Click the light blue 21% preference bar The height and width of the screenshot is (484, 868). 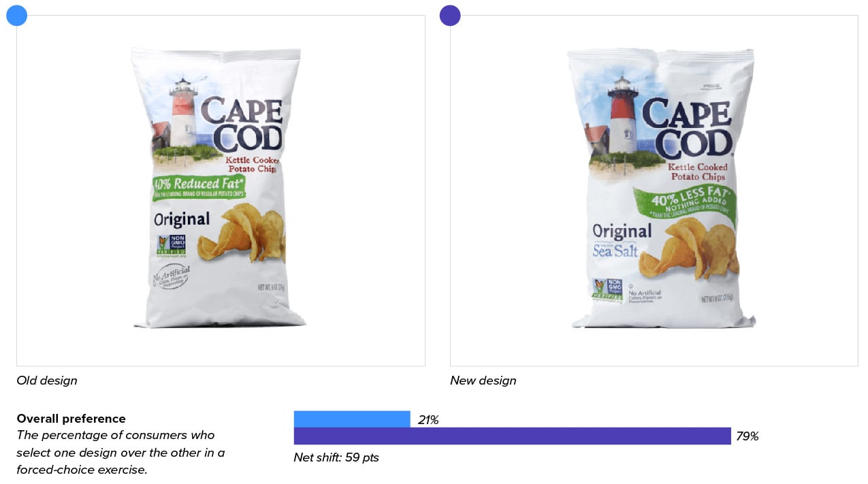tap(352, 419)
